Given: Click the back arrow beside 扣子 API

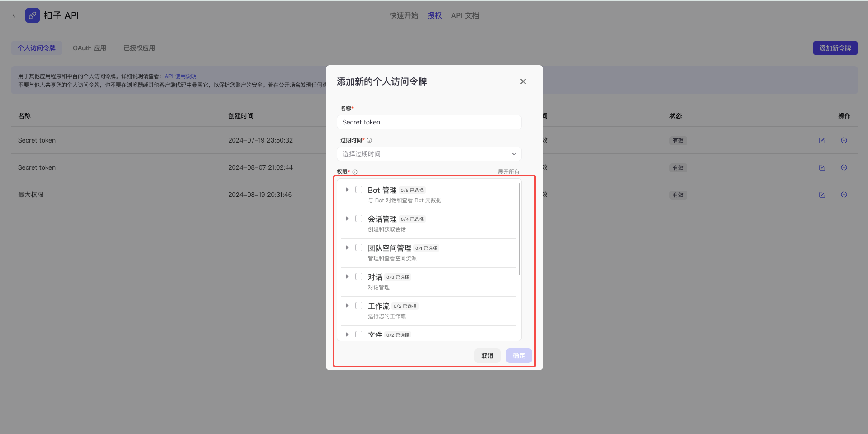Looking at the screenshot, I should tap(14, 15).
